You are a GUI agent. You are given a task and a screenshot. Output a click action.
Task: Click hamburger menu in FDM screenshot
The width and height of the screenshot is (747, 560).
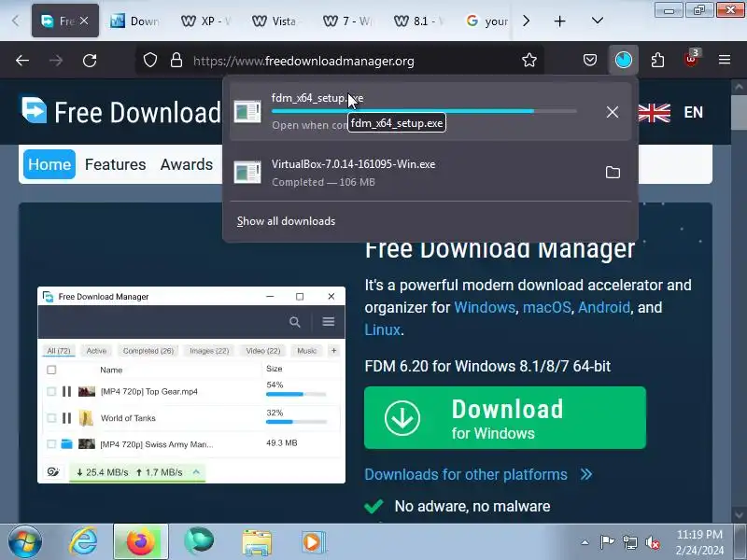(x=329, y=322)
